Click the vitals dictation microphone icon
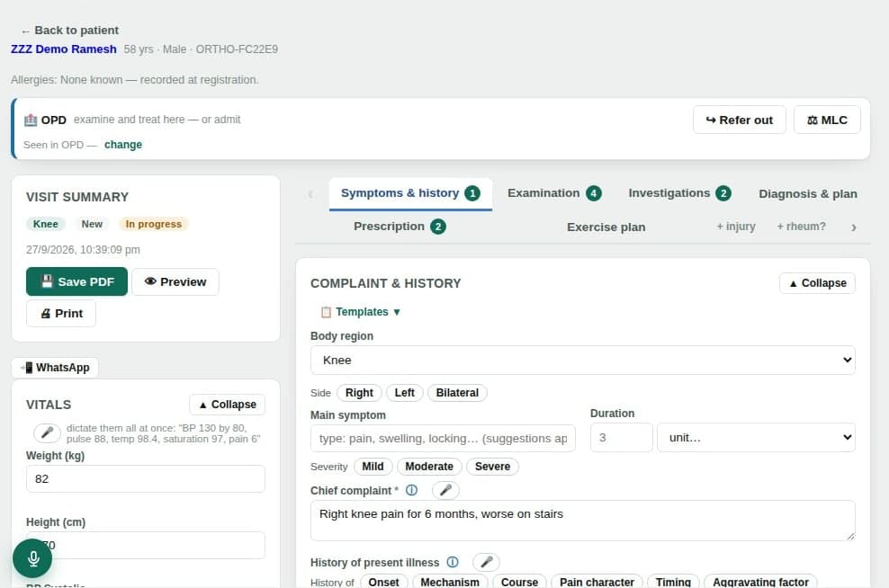The height and width of the screenshot is (588, 889). point(47,432)
